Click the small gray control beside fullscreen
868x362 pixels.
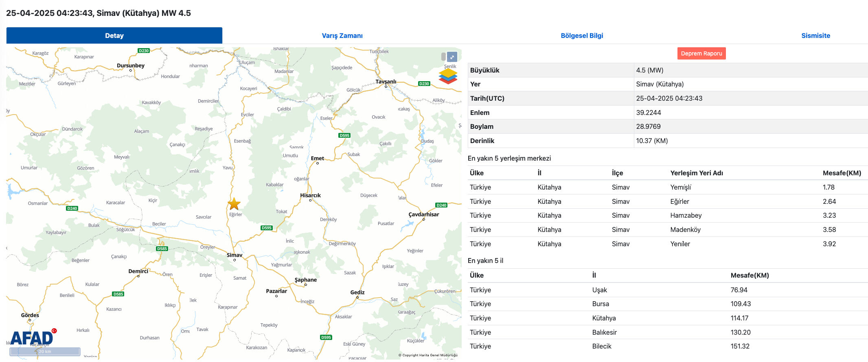click(443, 57)
